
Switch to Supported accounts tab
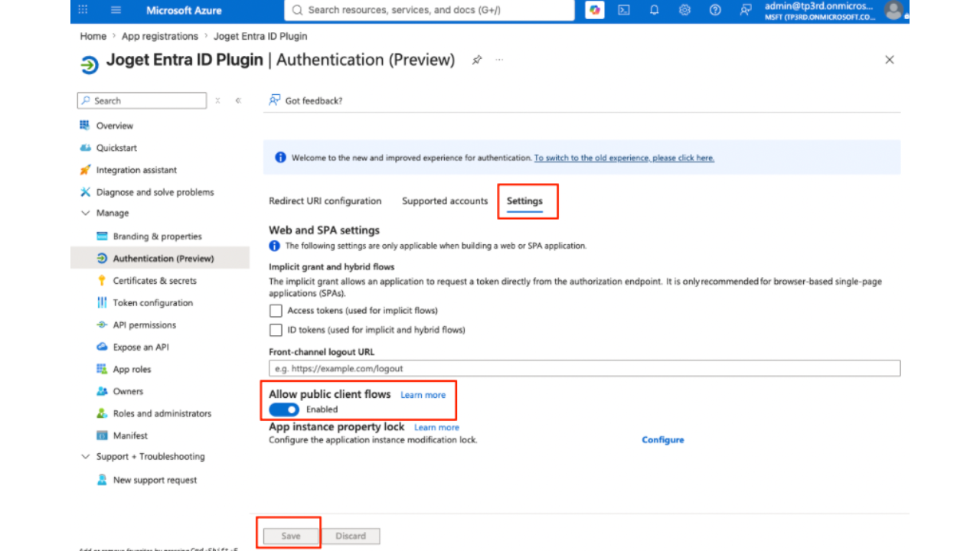[x=445, y=201]
